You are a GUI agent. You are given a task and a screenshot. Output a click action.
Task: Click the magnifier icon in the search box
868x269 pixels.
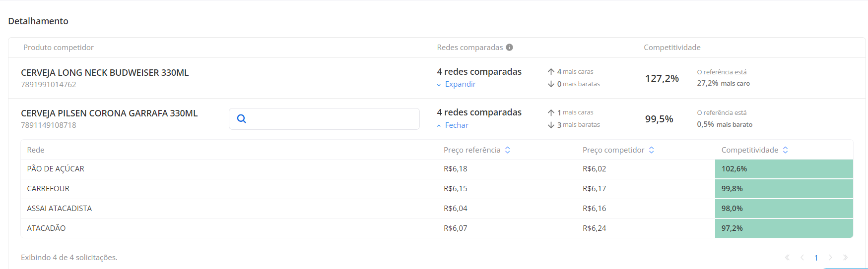(242, 118)
